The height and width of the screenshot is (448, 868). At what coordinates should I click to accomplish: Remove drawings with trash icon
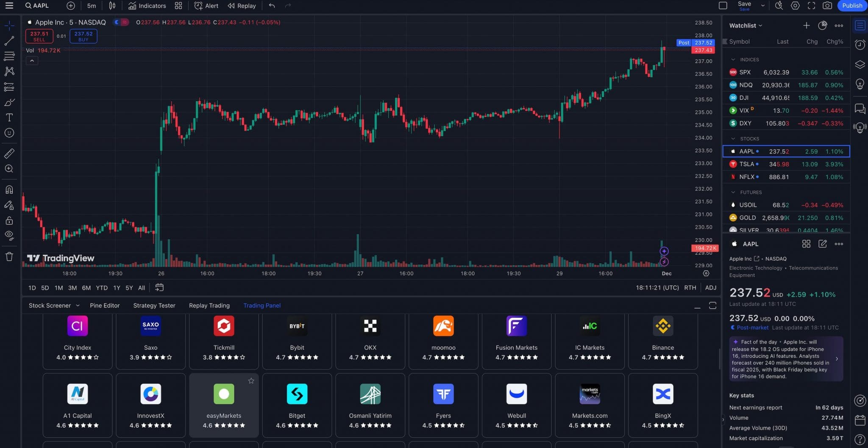coord(9,256)
